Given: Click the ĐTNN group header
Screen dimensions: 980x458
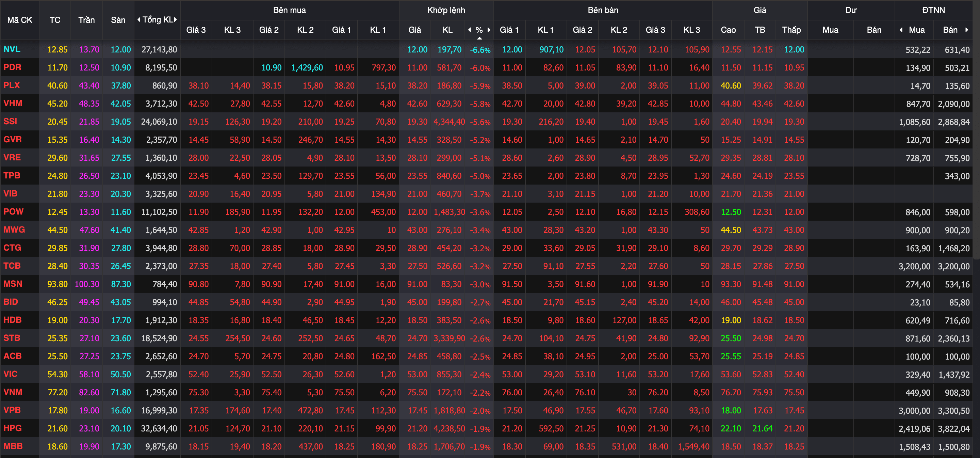Looking at the screenshot, I should click(934, 10).
